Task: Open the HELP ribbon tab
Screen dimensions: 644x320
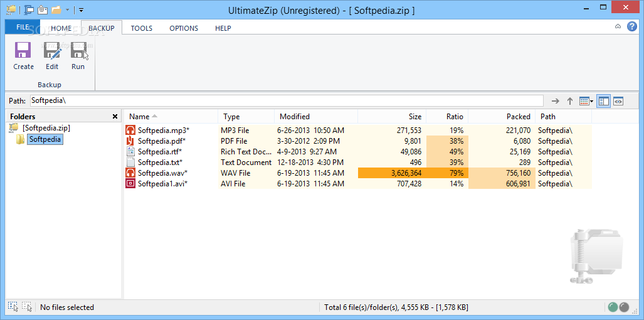Action: [223, 28]
